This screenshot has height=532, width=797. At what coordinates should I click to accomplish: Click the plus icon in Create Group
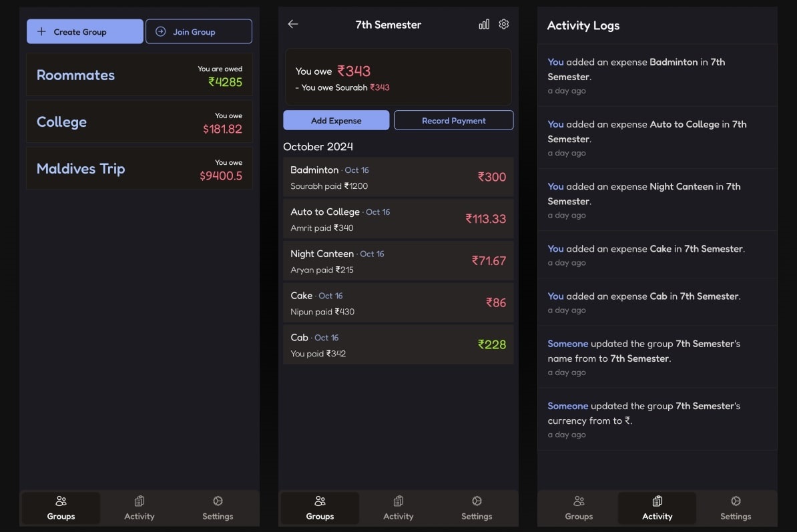click(x=41, y=31)
